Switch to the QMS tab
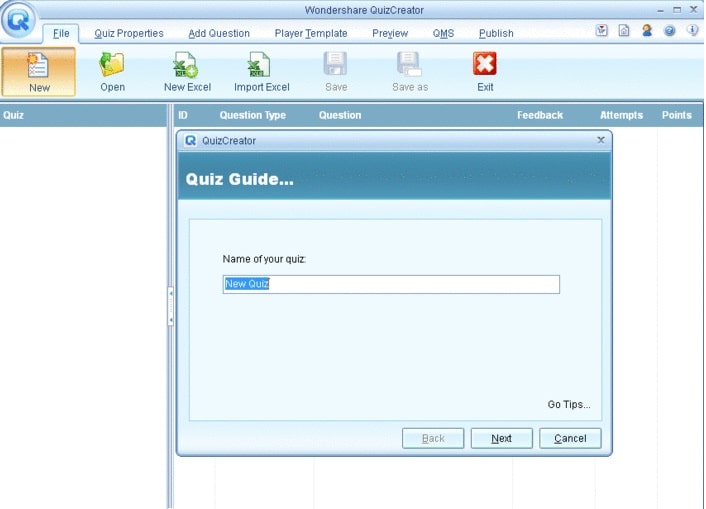 444,33
